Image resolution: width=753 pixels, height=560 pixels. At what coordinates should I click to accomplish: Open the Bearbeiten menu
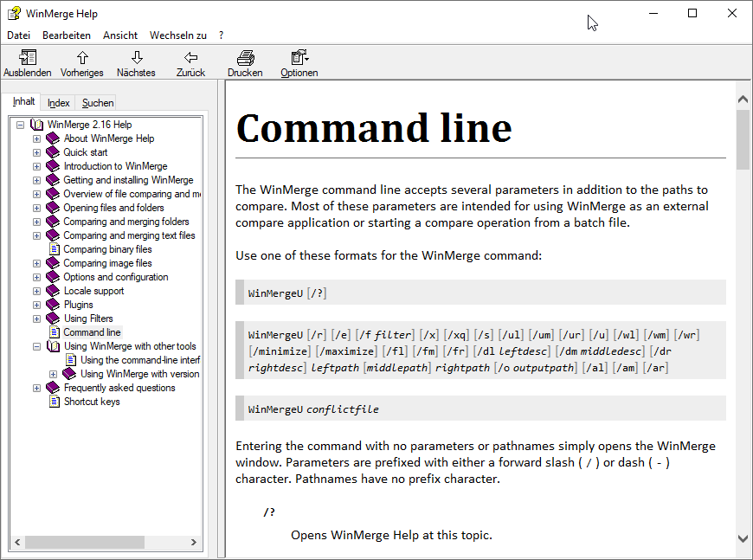pyautogui.click(x=67, y=35)
